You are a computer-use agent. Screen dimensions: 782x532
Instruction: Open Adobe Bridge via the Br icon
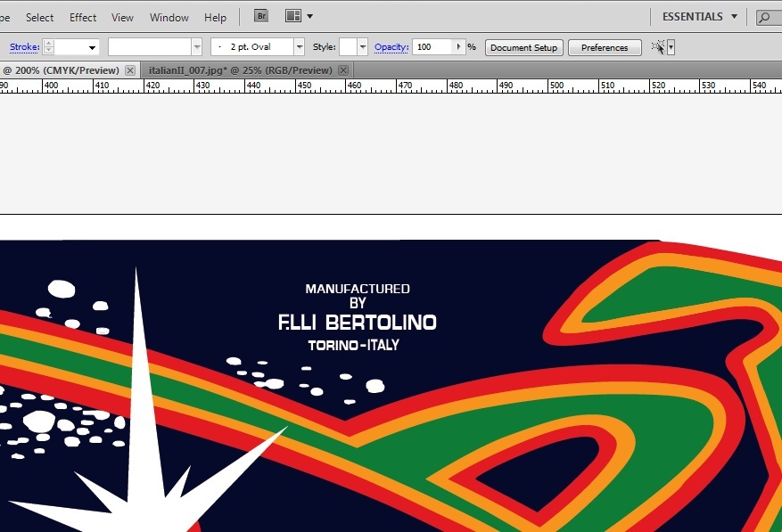(x=261, y=16)
